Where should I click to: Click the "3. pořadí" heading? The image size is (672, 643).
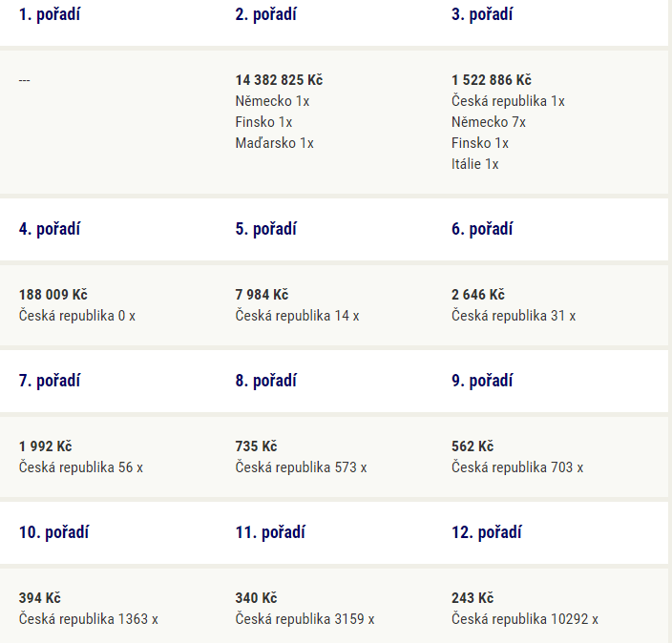pos(482,15)
